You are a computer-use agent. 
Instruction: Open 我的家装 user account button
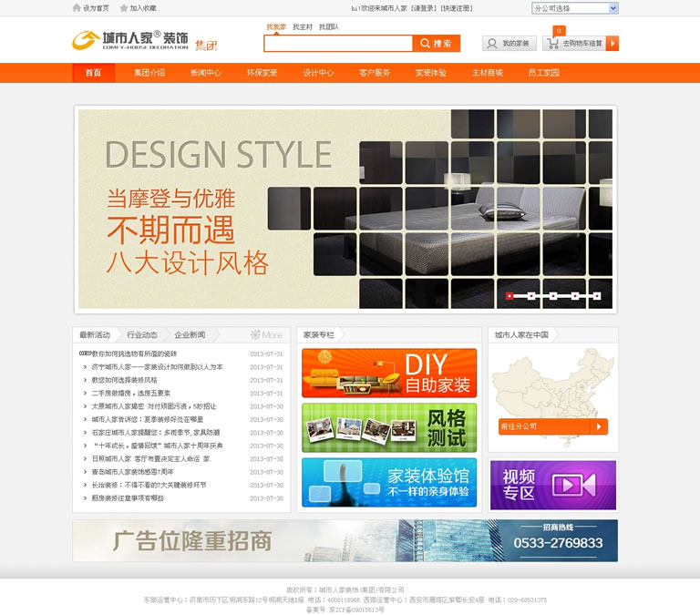(509, 44)
